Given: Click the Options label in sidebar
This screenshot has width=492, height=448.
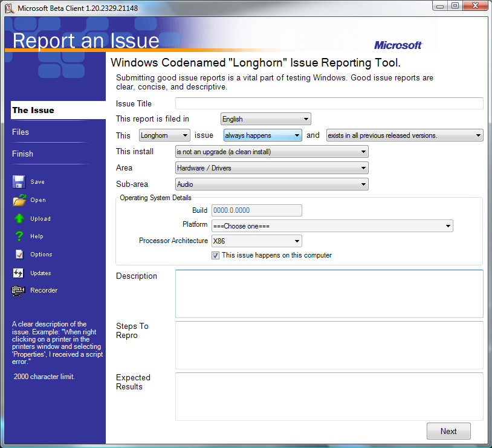Looking at the screenshot, I should 42,255.
